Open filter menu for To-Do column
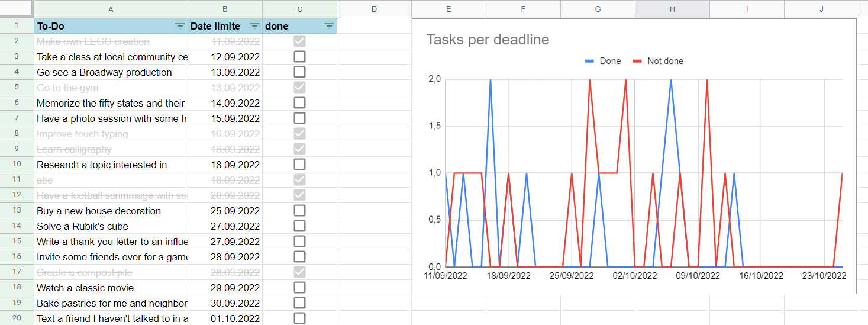Image resolution: width=868 pixels, height=325 pixels. [180, 26]
